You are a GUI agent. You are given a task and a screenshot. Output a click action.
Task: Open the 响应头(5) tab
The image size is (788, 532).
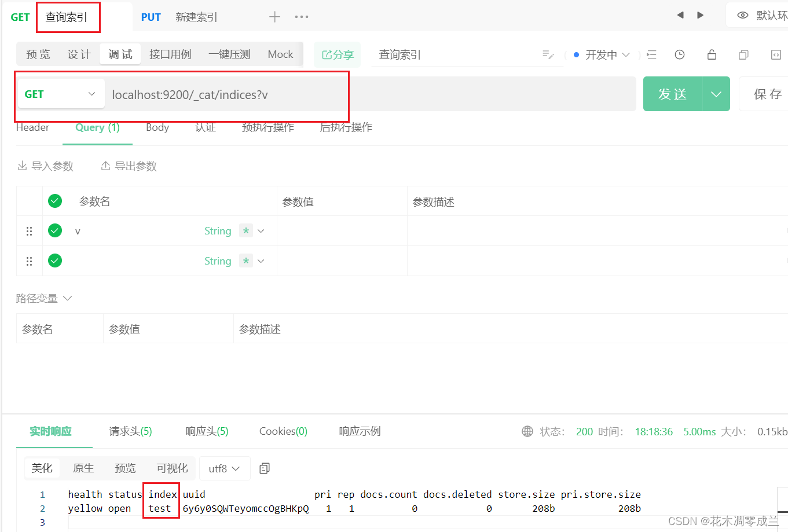pos(207,431)
